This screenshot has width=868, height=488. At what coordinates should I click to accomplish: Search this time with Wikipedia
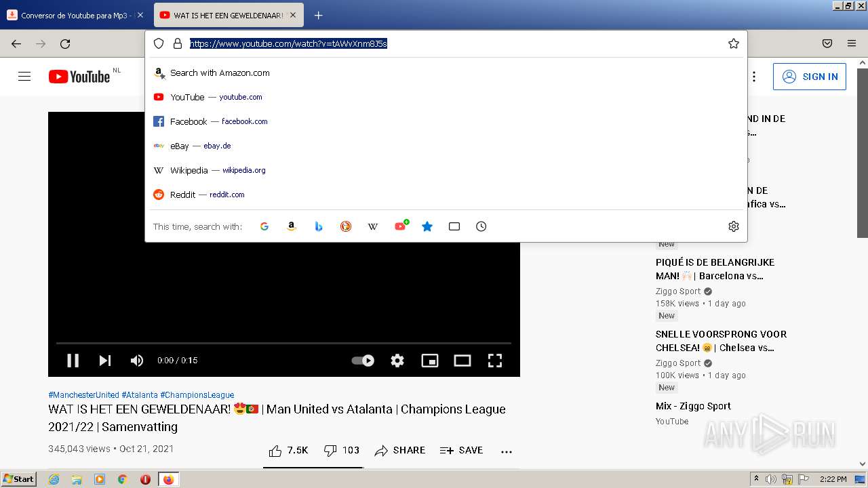coord(373,226)
